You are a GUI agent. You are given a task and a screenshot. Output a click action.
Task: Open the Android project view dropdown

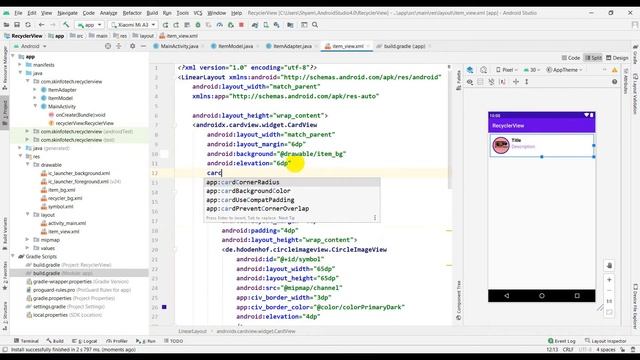click(x=30, y=46)
